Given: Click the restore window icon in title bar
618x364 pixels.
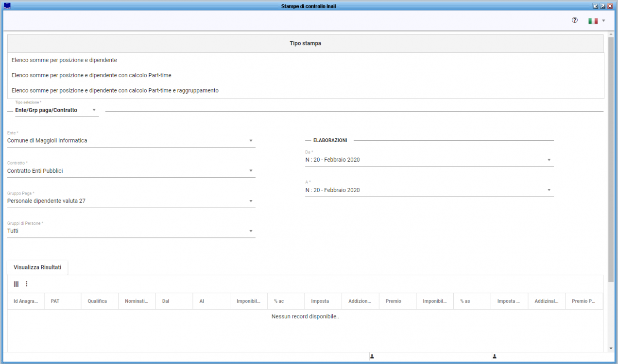Looking at the screenshot, I should click(602, 6).
